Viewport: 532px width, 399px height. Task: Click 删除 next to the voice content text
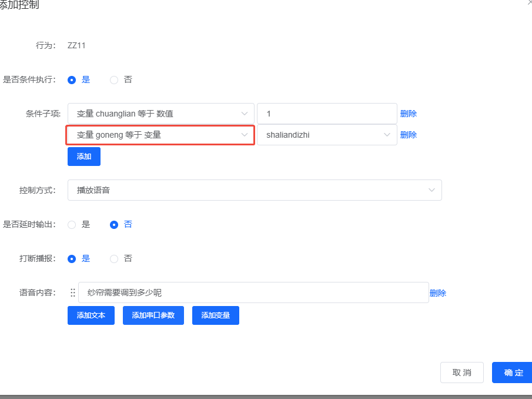point(438,292)
